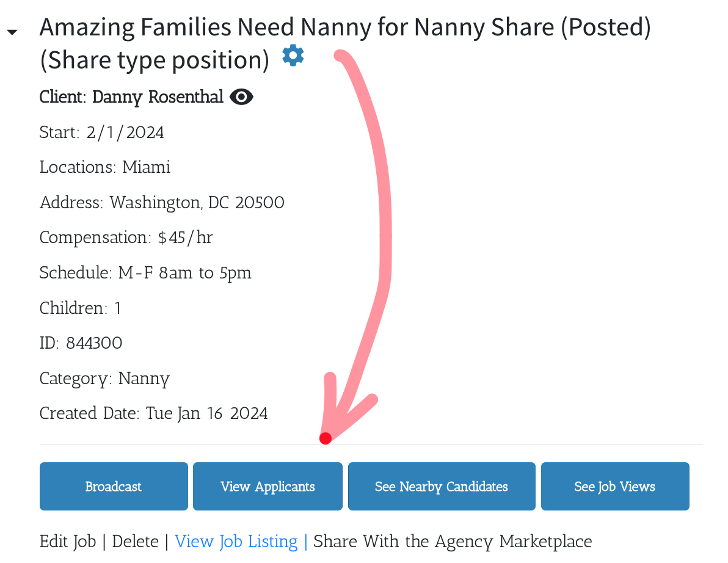
Task: Open the blue gear settings icon
Action: click(x=293, y=56)
